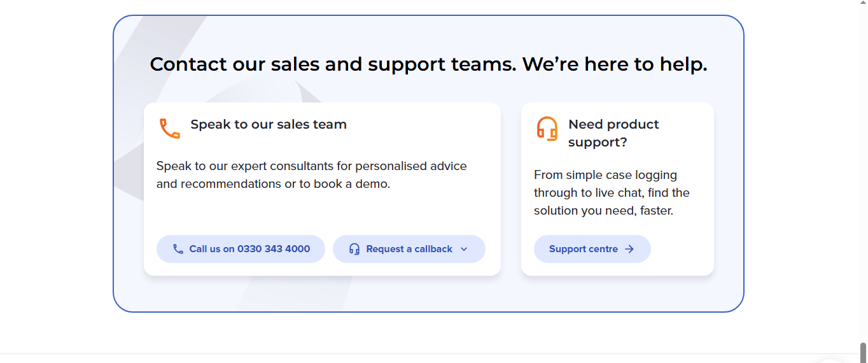Click the expert consultants description paragraph
This screenshot has width=868, height=363.
click(311, 175)
